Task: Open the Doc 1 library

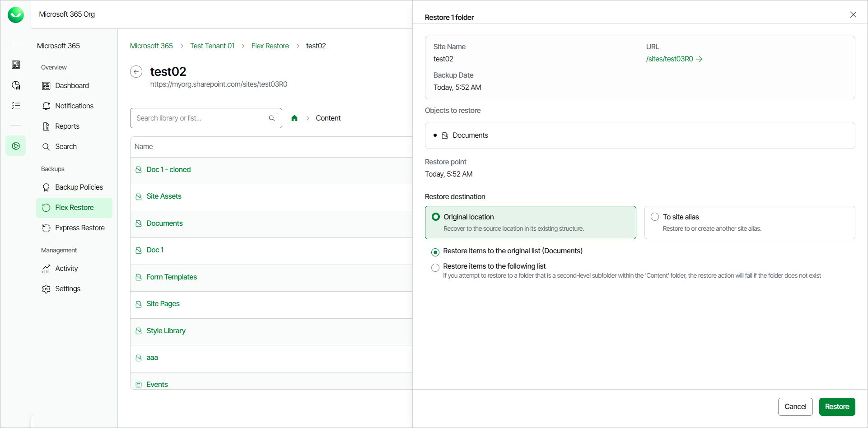Action: pyautogui.click(x=155, y=250)
